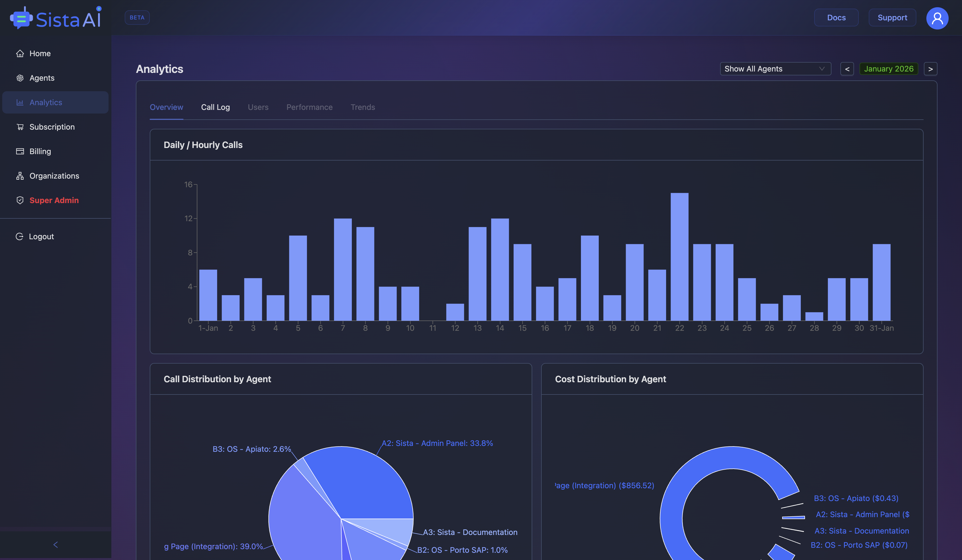Screen dimensions: 962x560
Task: Open Billing in the sidebar
Action: pyautogui.click(x=55, y=151)
